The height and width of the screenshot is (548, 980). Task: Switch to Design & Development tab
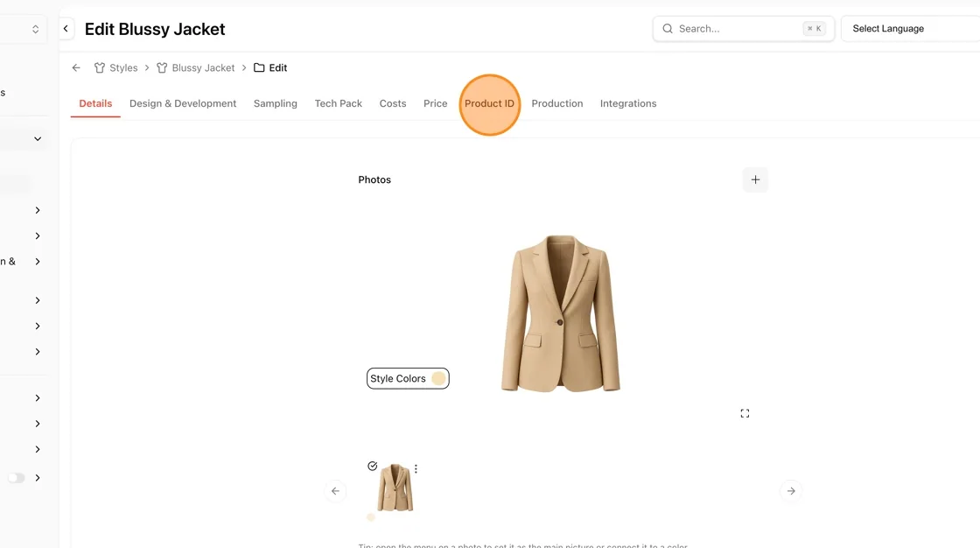click(183, 103)
